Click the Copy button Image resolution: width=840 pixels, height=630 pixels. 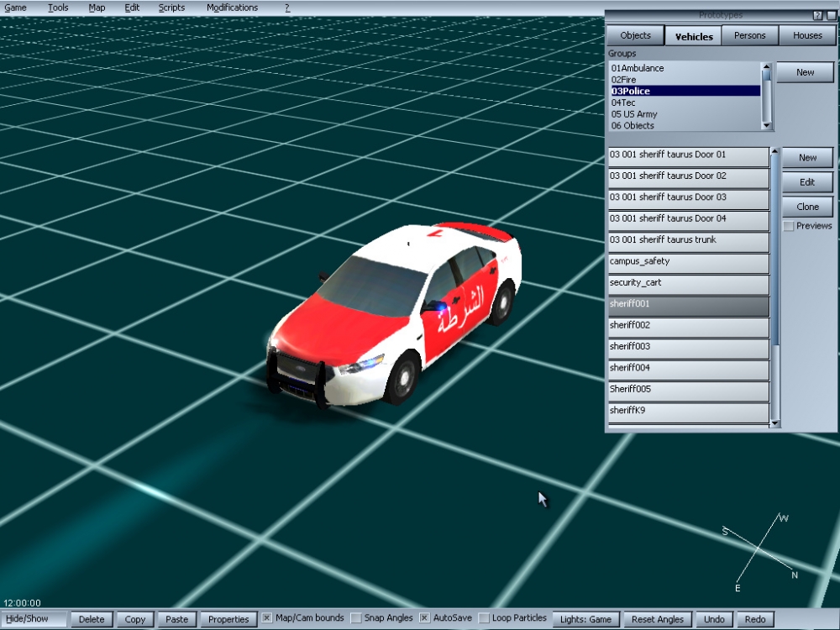(x=135, y=619)
